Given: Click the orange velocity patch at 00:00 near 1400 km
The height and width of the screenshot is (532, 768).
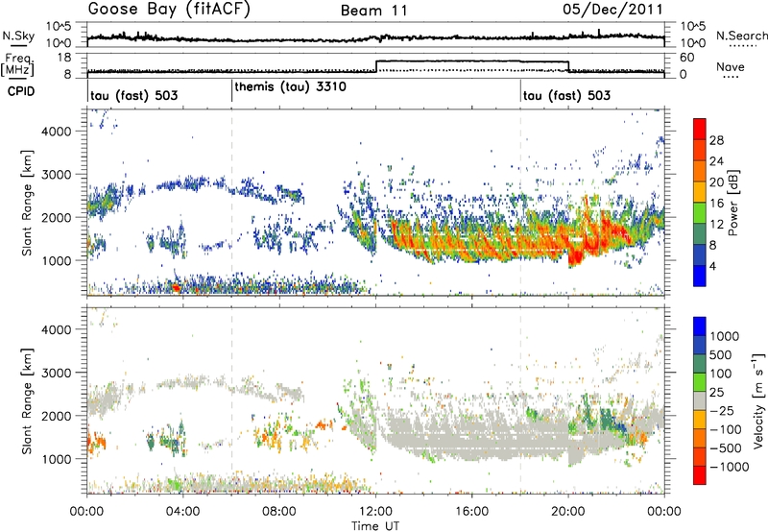Looking at the screenshot, I should (95, 440).
